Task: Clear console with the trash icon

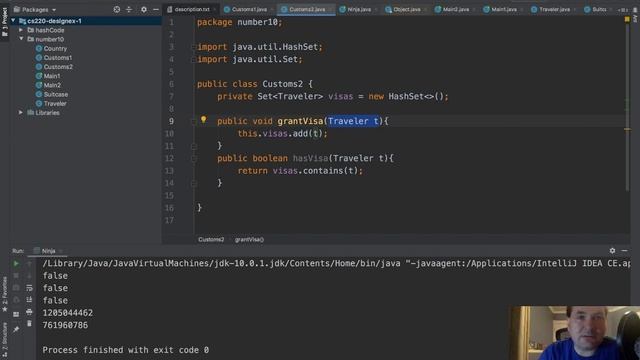Action: tap(29, 324)
